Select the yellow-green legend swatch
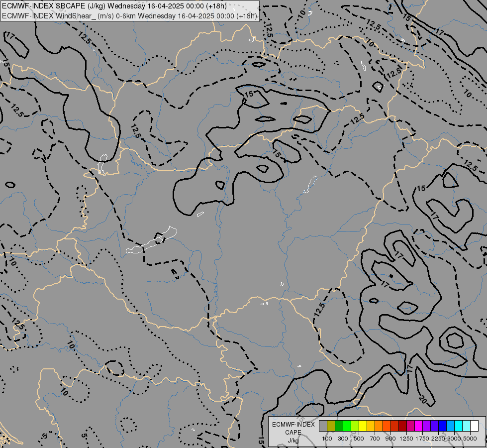Viewport: 487px width, 448px height. (355, 426)
